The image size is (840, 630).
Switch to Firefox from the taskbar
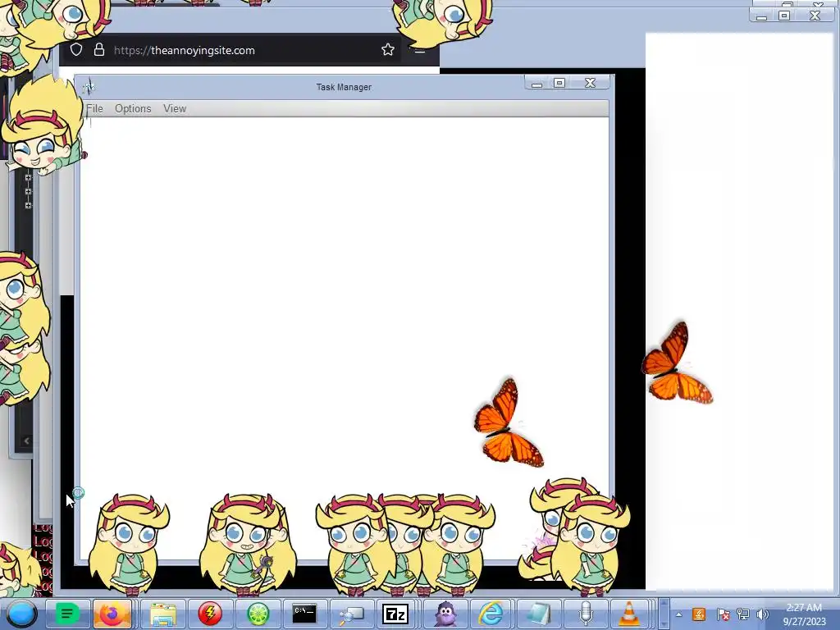pos(112,614)
